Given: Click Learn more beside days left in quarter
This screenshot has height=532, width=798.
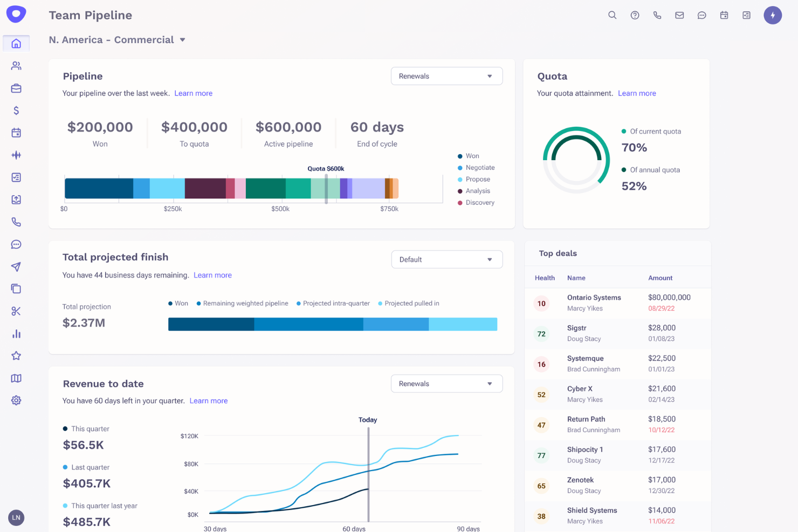Looking at the screenshot, I should pyautogui.click(x=209, y=400).
